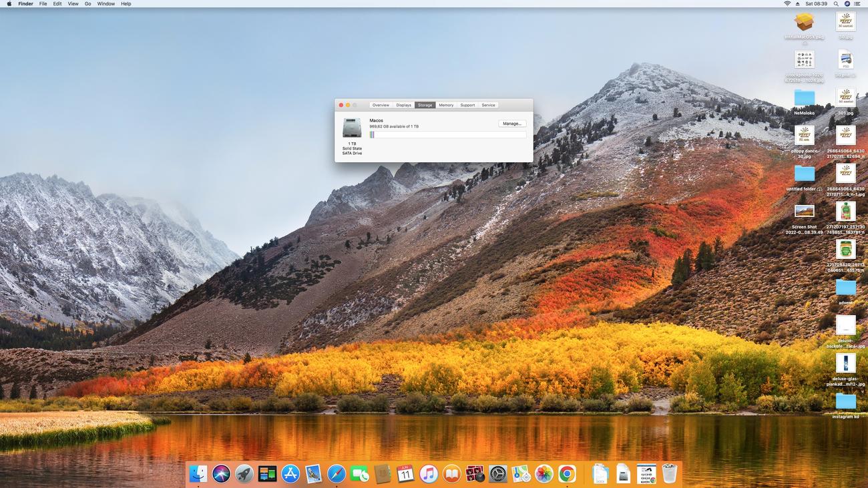Screen dimensions: 868x488
Task: Open Wi-Fi status in menu bar
Action: point(788,3)
